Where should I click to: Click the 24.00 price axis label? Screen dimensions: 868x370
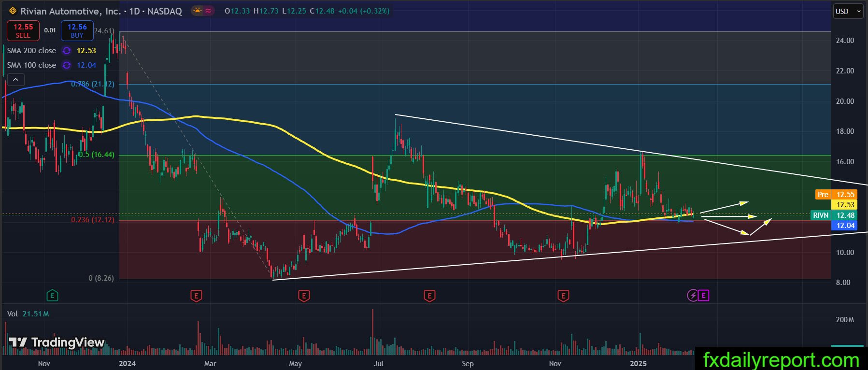coord(845,41)
